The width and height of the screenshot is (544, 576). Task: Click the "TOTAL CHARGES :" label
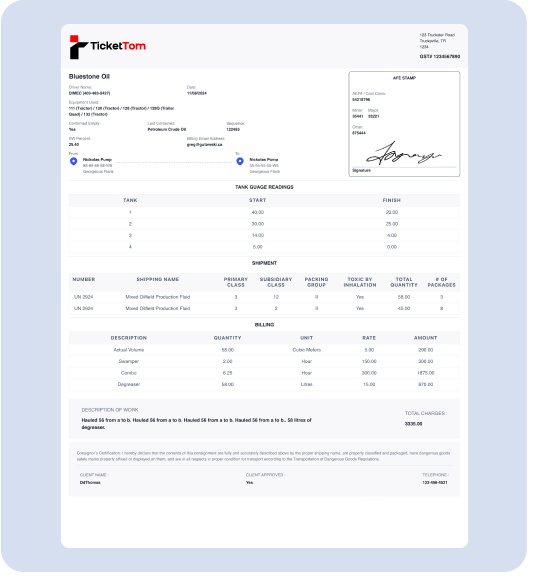[425, 413]
